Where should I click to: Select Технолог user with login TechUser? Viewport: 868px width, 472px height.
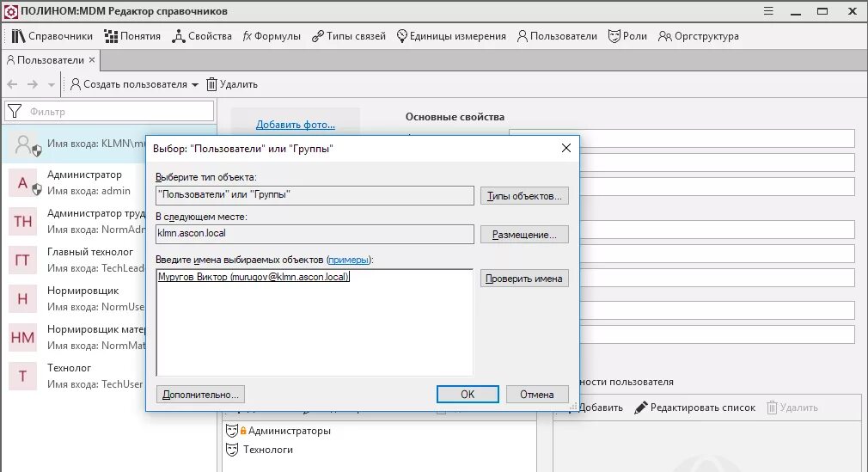click(x=74, y=377)
